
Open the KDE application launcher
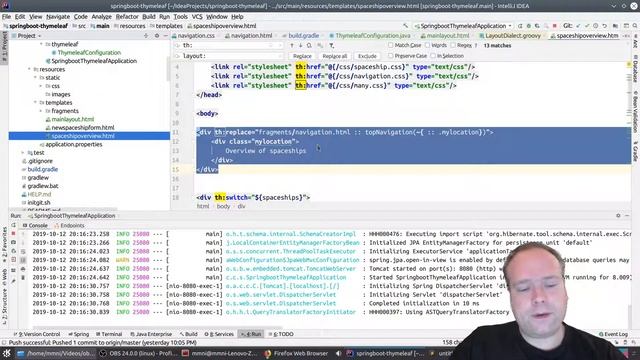[7, 353]
